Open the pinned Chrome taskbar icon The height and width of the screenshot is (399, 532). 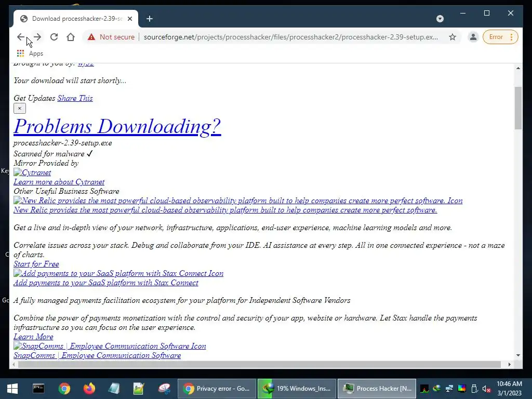click(x=64, y=389)
